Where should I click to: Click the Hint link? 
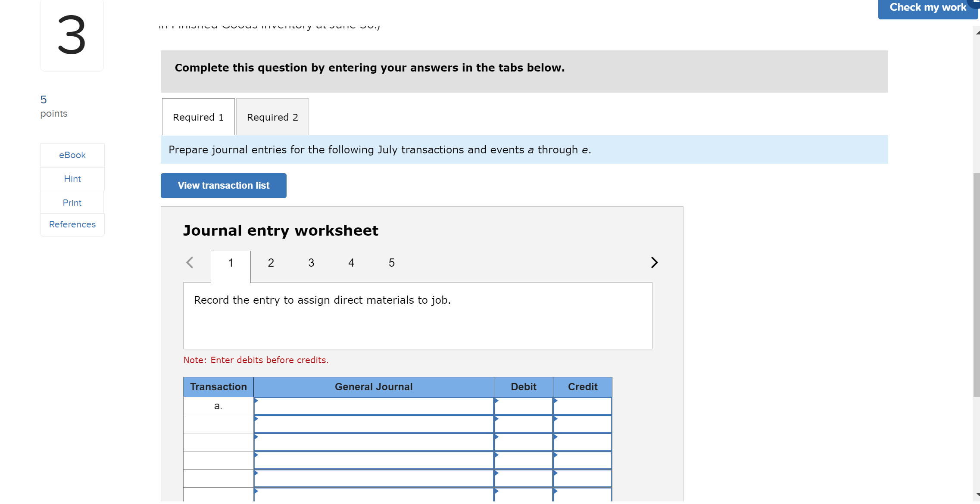tap(73, 178)
